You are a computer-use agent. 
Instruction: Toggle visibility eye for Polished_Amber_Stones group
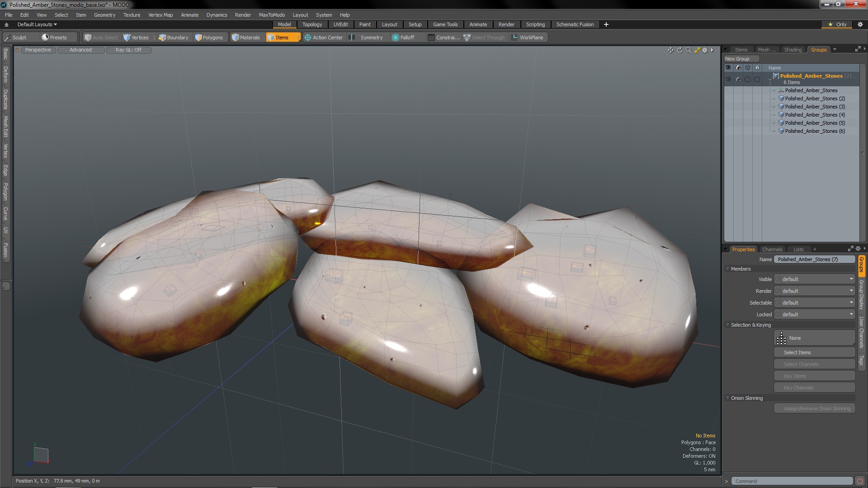coord(728,79)
